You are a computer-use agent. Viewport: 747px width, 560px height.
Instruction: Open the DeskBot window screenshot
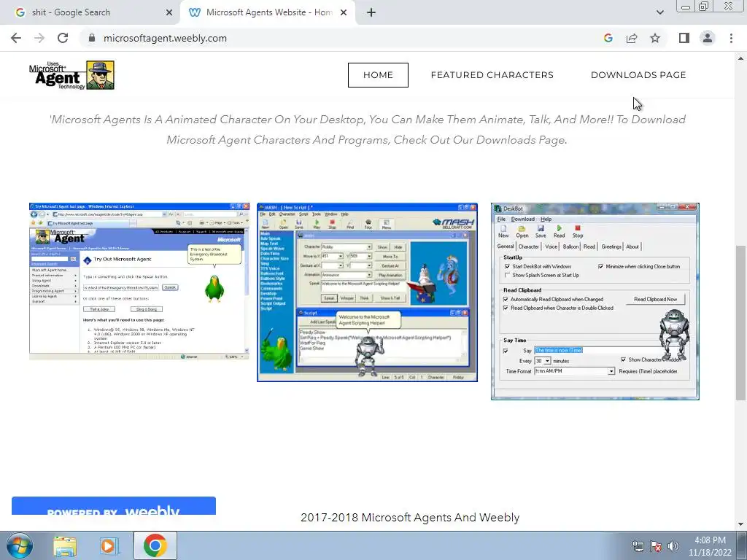[x=595, y=301]
